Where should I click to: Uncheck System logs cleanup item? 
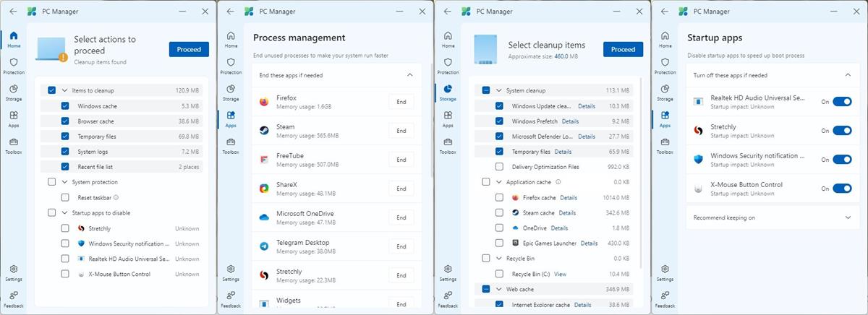point(66,152)
